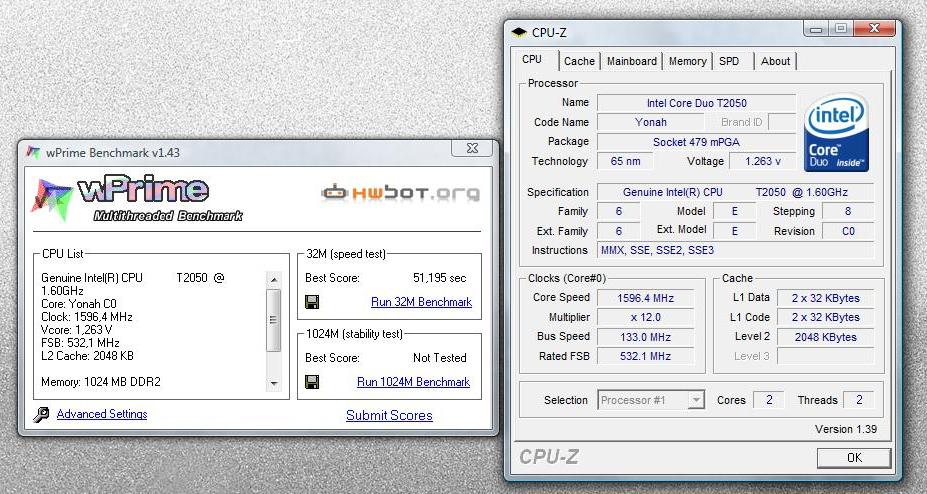Screen dimensions: 927x494
Task: Click Vcore: 1,263 V line
Action: pyautogui.click(x=76, y=330)
